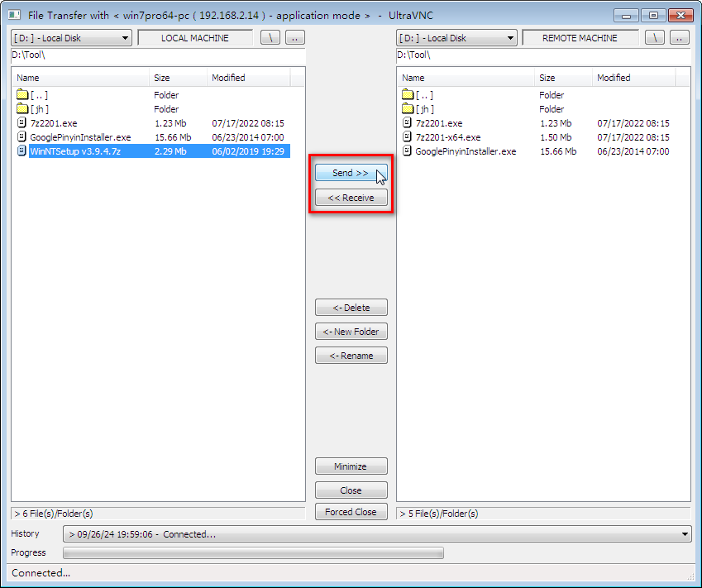Image resolution: width=702 pixels, height=588 pixels.
Task: Click the folder icon of local [ jh ] entry
Action: pyautogui.click(x=22, y=108)
